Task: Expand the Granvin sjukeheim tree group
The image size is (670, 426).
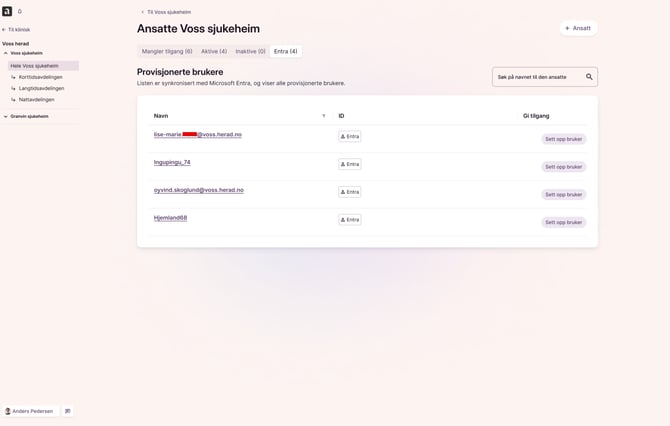Action: point(6,116)
